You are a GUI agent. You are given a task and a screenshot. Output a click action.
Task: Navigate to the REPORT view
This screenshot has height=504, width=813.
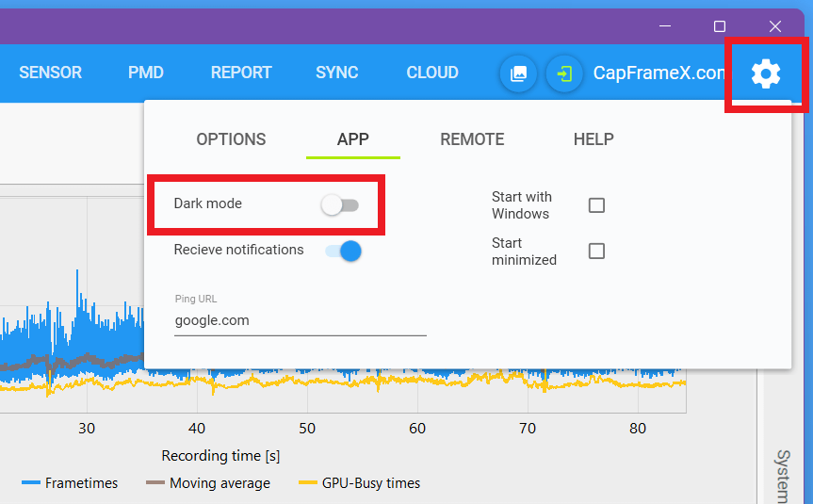(x=241, y=73)
